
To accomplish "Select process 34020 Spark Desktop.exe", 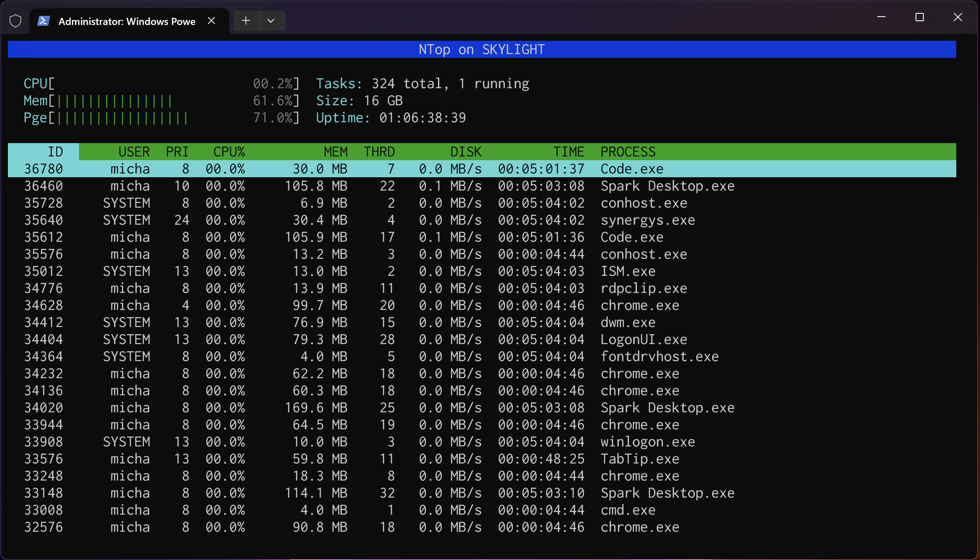I will pyautogui.click(x=482, y=408).
